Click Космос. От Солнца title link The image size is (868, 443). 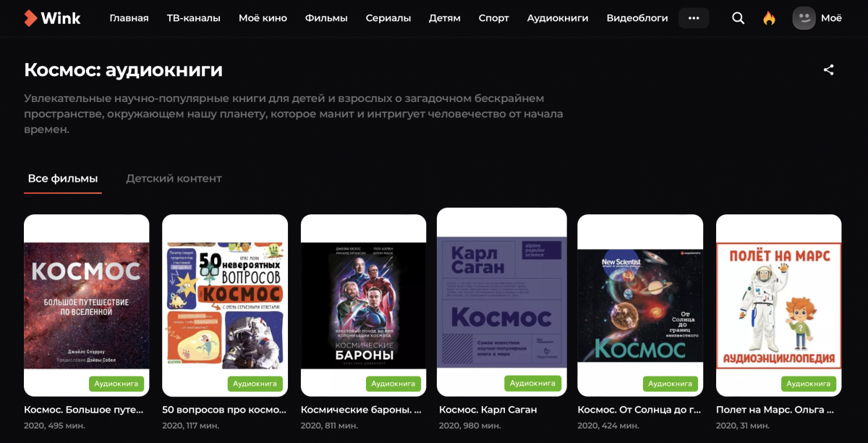639,410
